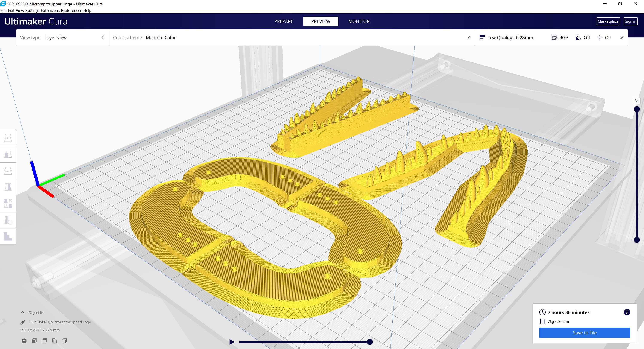Open Per Model Settings tool
This screenshot has width=644, height=349.
tap(8, 204)
